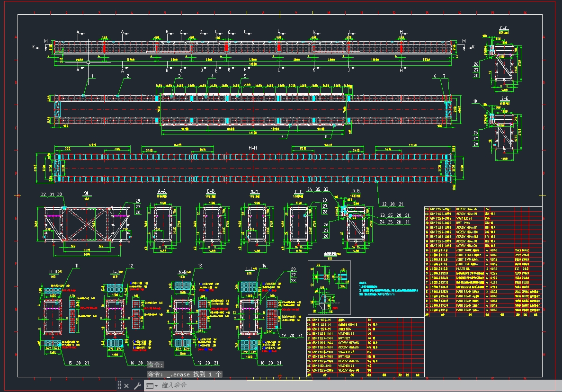Select the B-B section title text
This screenshot has height=392, width=562.
[x=211, y=191]
